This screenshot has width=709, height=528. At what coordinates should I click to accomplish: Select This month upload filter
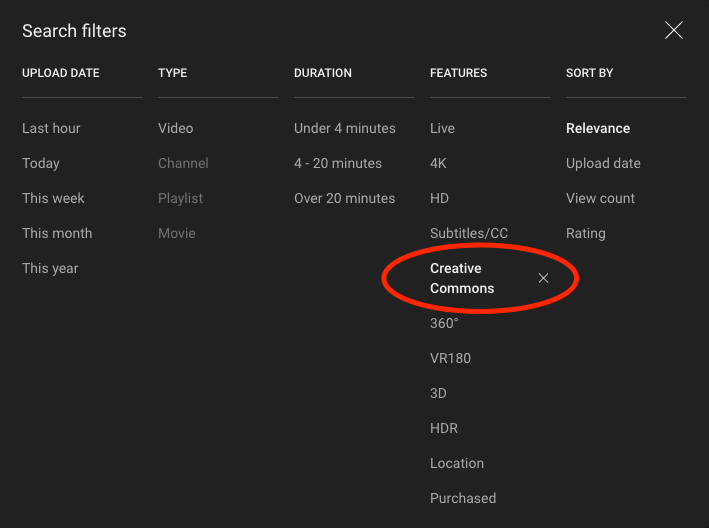click(x=57, y=233)
